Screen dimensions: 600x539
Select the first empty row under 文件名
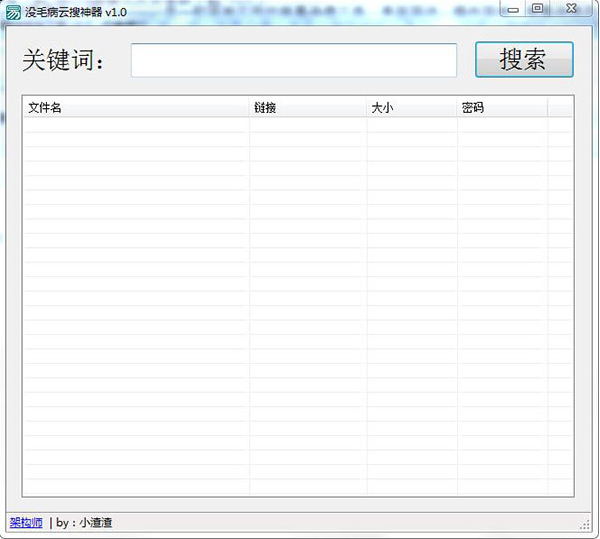pos(136,125)
